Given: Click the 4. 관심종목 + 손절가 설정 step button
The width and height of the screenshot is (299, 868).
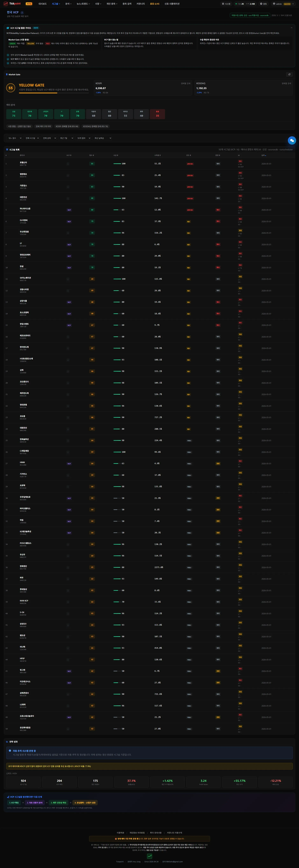Looking at the screenshot, I should [85, 802].
